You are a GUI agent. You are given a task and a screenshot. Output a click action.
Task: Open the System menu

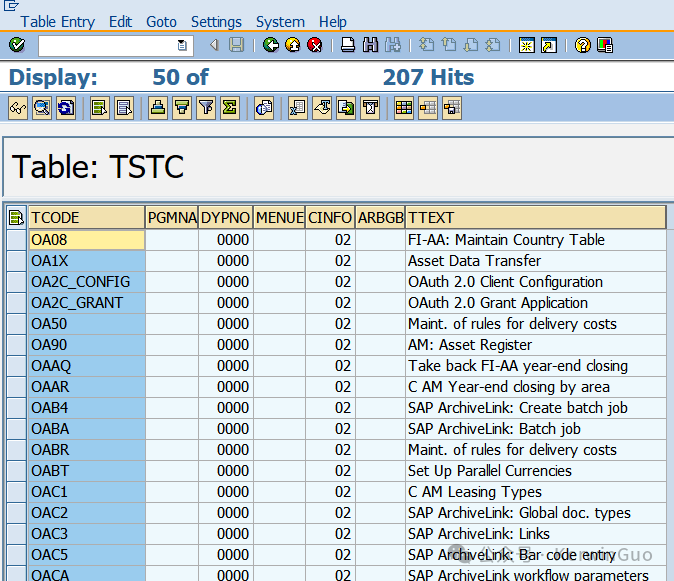tap(280, 21)
